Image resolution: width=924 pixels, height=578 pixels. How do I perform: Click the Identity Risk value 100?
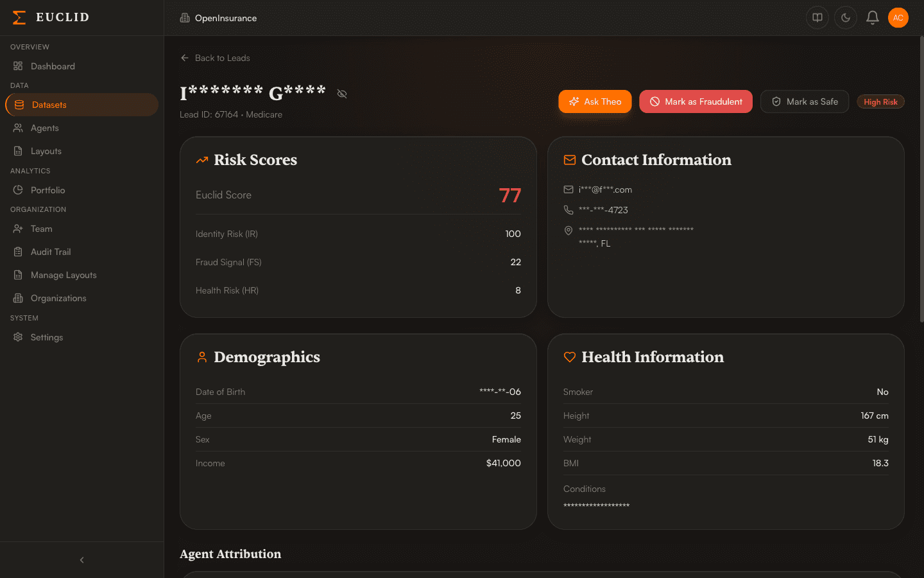(513, 234)
